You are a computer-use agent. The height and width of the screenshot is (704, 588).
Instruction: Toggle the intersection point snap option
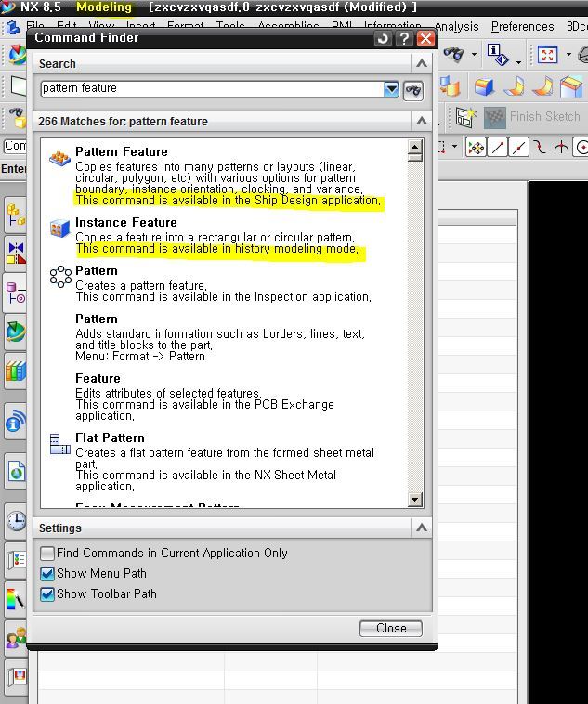pos(561,148)
